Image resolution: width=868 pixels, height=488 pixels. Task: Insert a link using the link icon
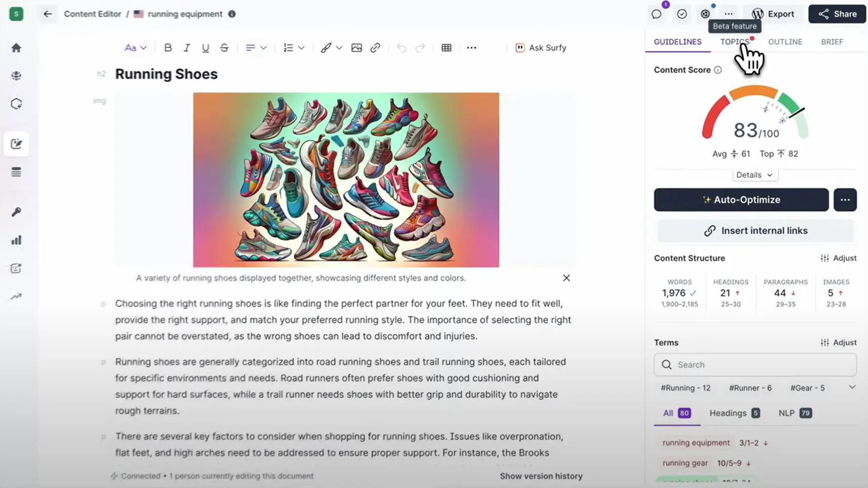point(375,48)
